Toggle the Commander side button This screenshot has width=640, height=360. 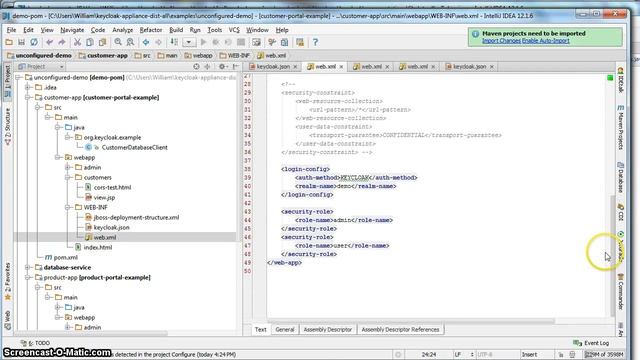click(x=620, y=292)
